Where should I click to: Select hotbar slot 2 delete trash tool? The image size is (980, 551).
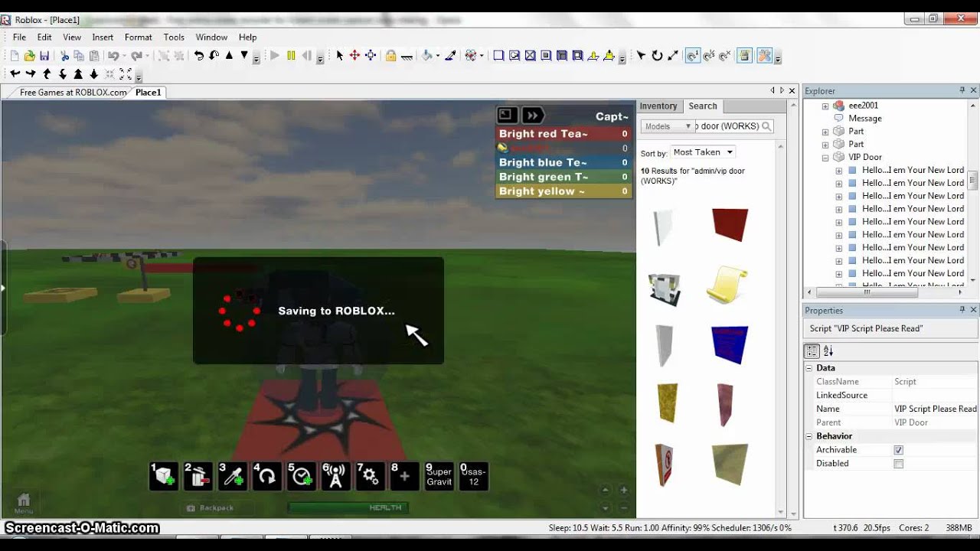tap(198, 476)
